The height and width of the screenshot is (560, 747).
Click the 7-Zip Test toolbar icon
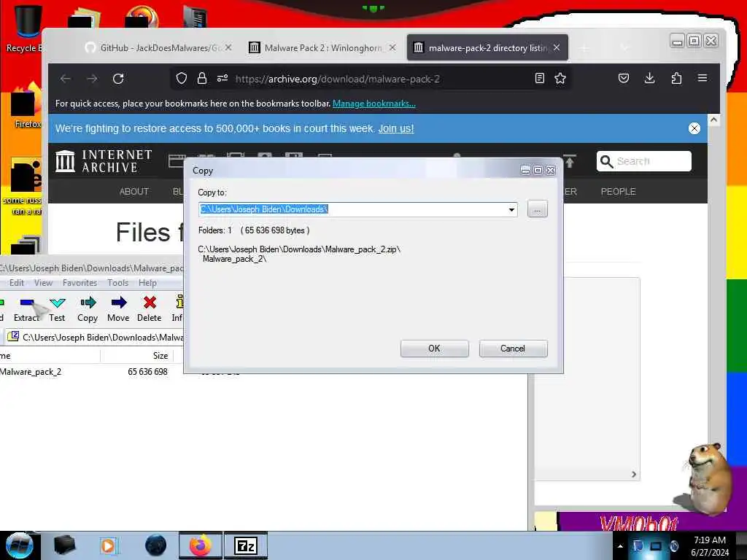57,309
